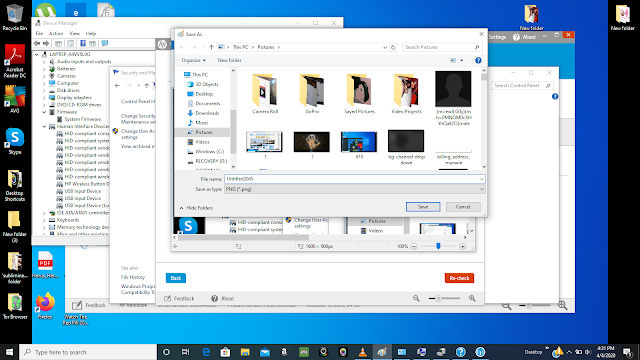Open the Save as type dropdown
640x360 pixels.
[354, 189]
